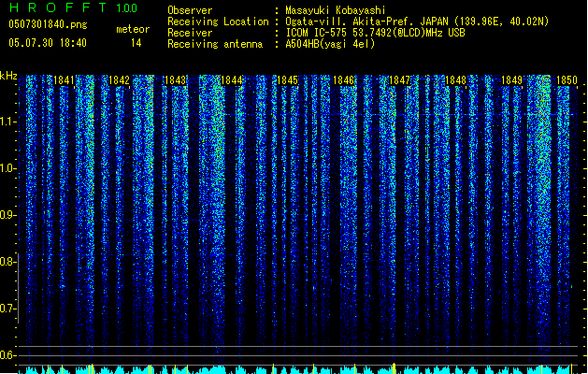Click the 0.8 kHz axis tick label
588x374 pixels.
click(x=7, y=262)
